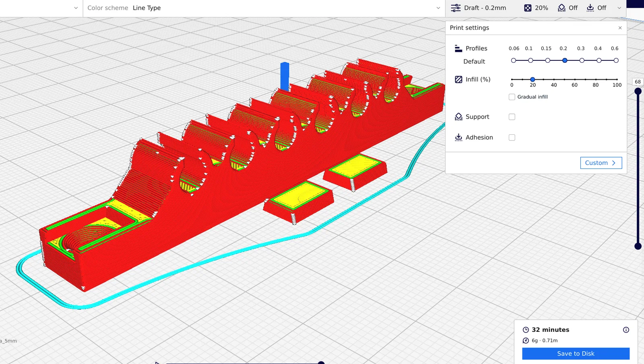The height and width of the screenshot is (364, 644).
Task: Click the material spool icon beside 6g
Action: pos(526,341)
